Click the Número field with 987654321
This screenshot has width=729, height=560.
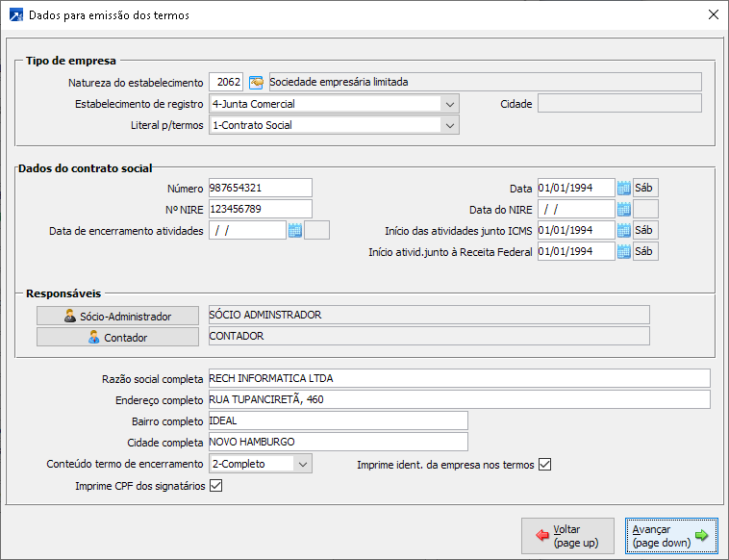261,188
